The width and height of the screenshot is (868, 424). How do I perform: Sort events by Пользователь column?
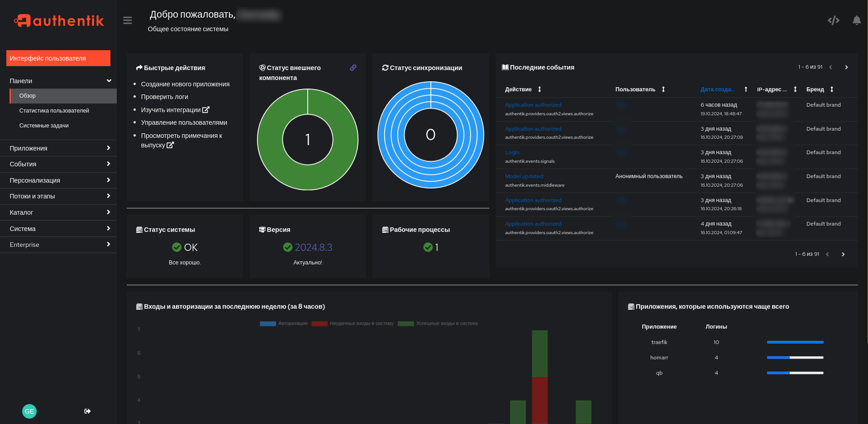point(640,90)
